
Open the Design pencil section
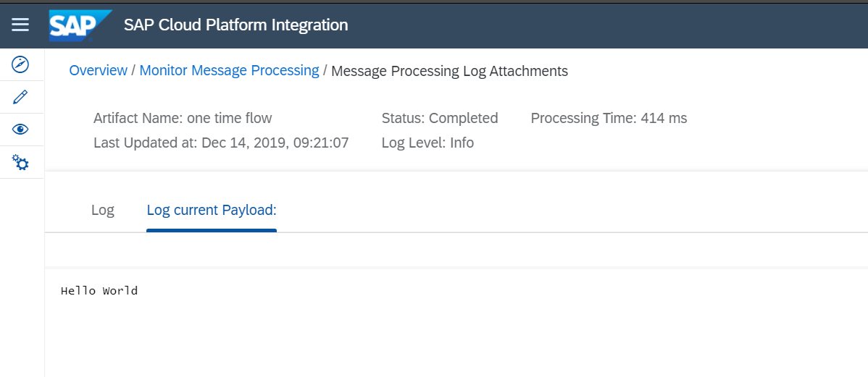pos(21,97)
